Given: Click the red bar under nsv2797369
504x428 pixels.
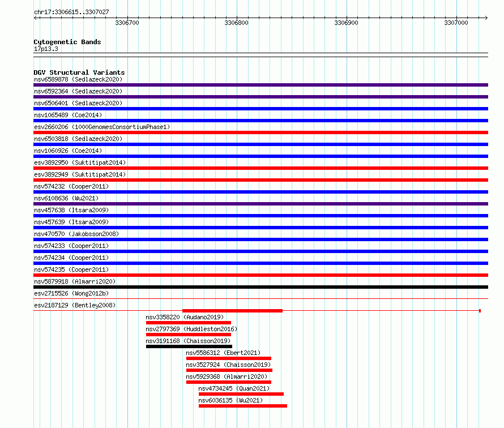Looking at the screenshot, I should [189, 335].
